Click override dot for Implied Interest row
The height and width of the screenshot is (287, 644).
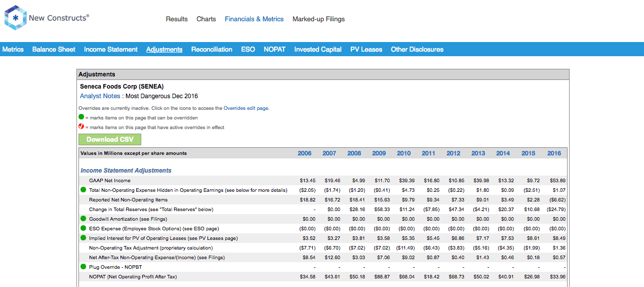point(83,238)
